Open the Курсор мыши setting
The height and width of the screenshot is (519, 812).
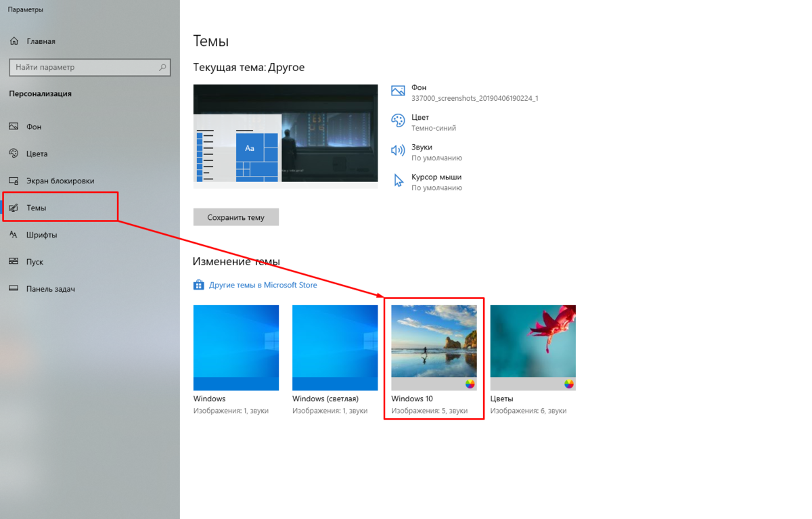pyautogui.click(x=427, y=182)
